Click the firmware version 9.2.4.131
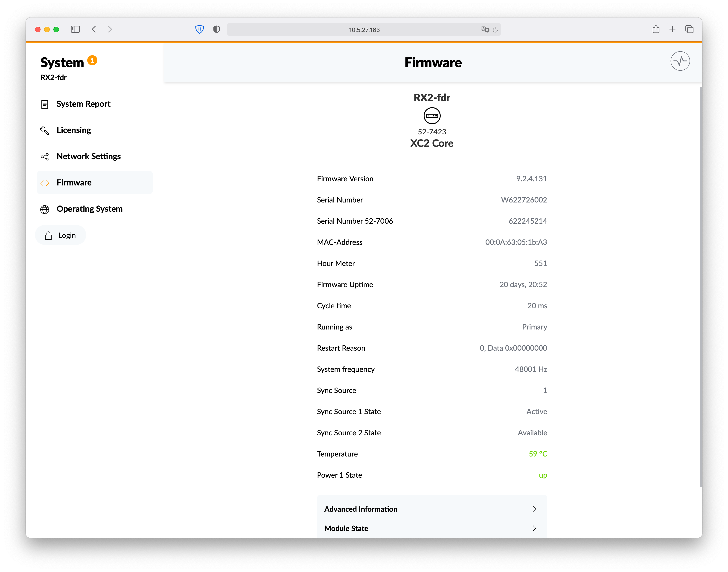Image resolution: width=728 pixels, height=572 pixels. coord(531,179)
